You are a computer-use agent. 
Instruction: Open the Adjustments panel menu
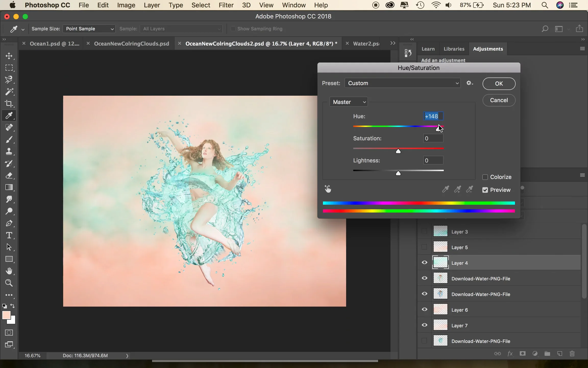pos(582,49)
